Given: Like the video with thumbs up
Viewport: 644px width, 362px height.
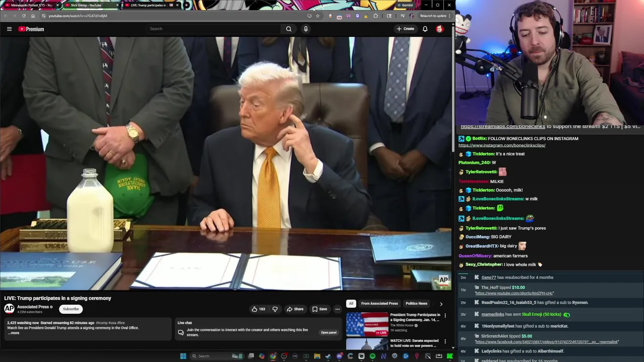Looking at the screenshot, I should point(259,309).
